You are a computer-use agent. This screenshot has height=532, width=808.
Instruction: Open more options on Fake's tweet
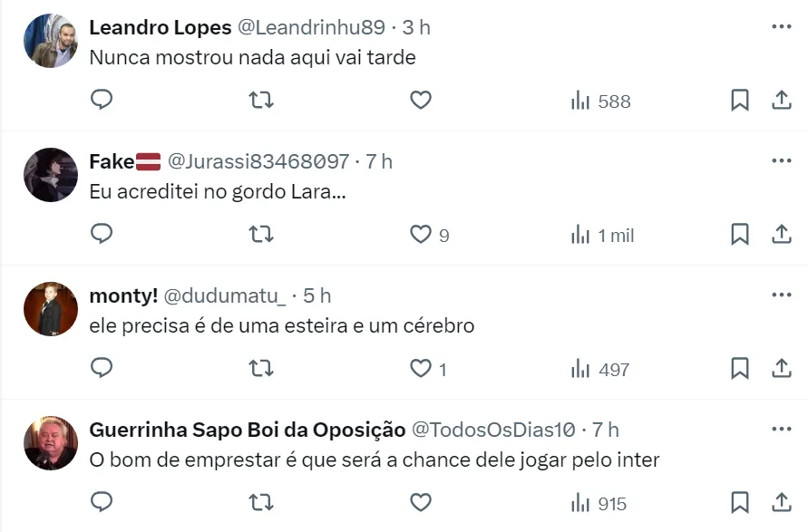coord(782,161)
